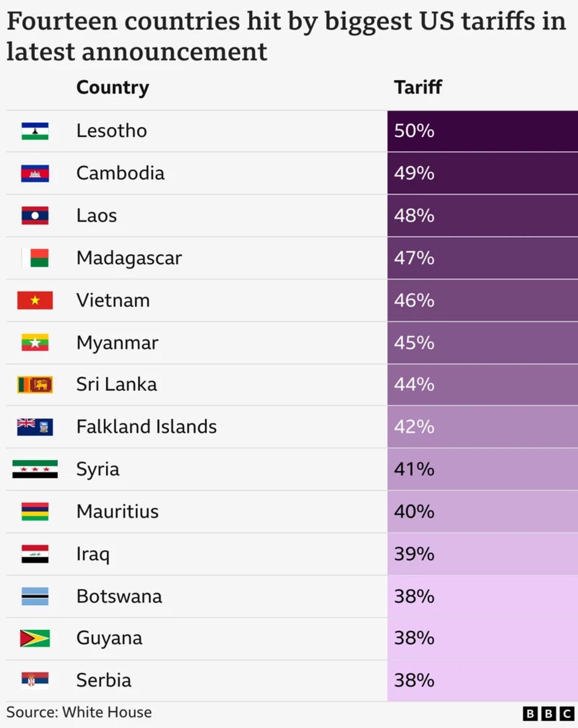Image resolution: width=578 pixels, height=728 pixels.
Task: Select the Syria flag icon
Action: [x=35, y=469]
